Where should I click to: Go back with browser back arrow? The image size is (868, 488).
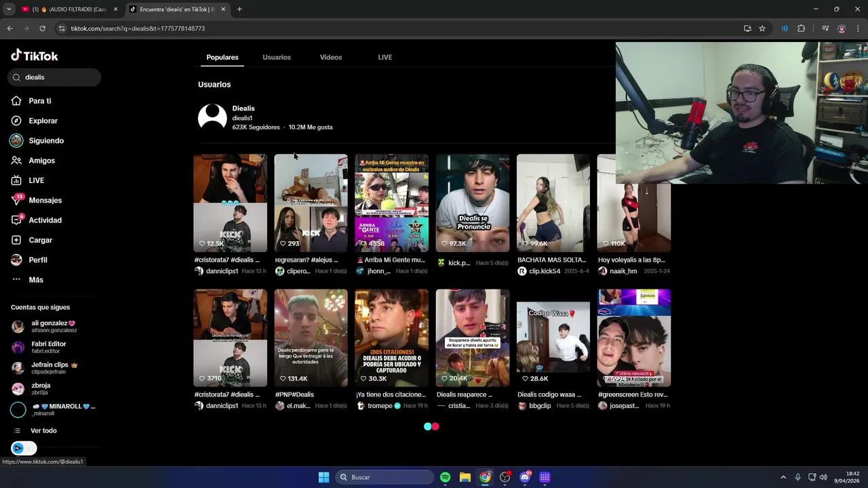coord(9,28)
